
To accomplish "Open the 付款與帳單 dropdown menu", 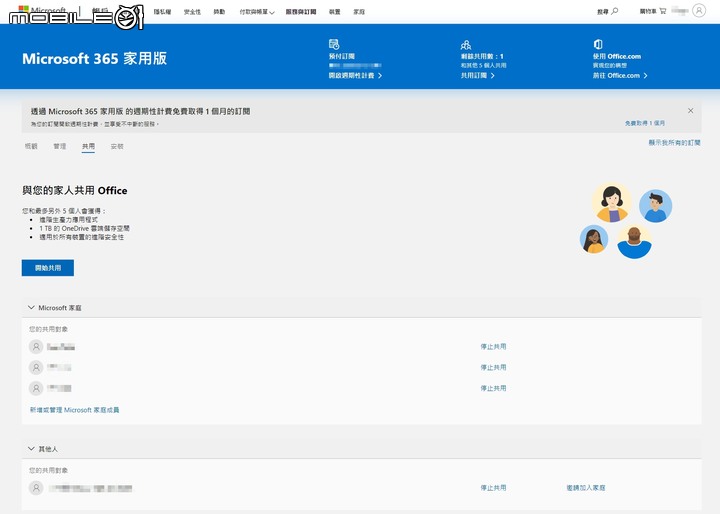I will click(x=257, y=12).
